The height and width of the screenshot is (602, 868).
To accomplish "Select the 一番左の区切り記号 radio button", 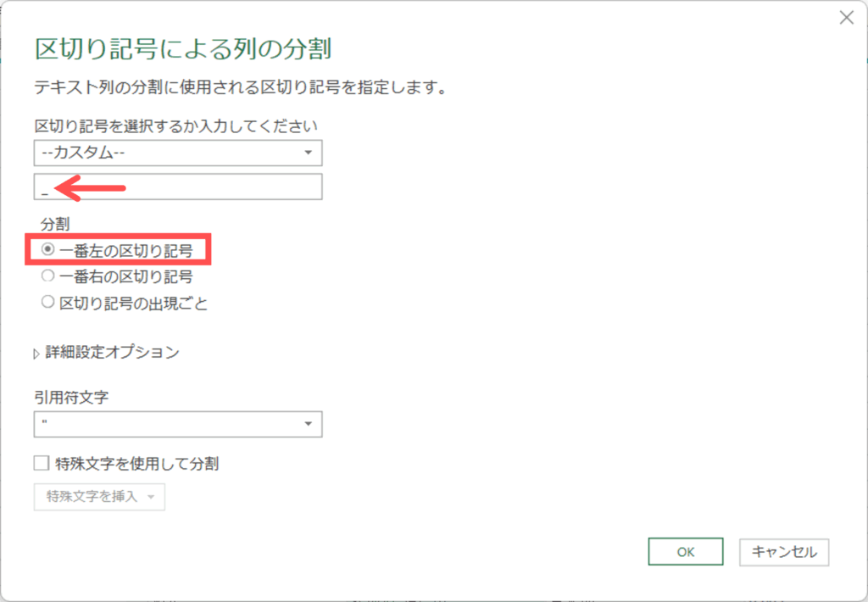I will 48,250.
